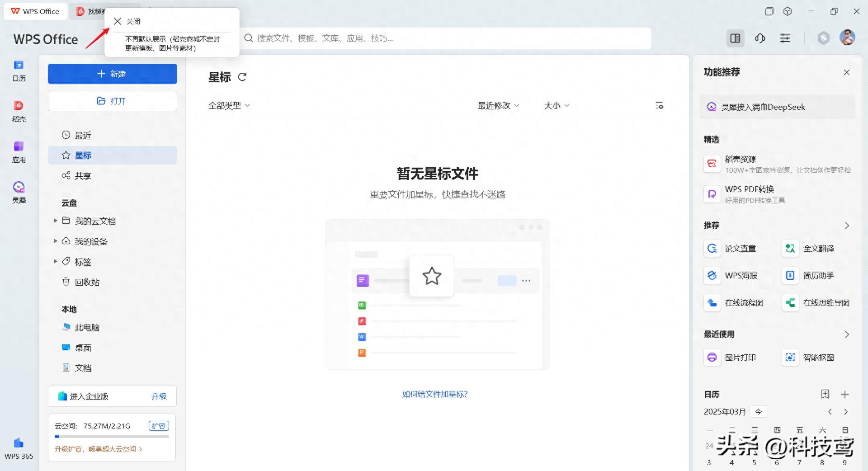Open the list view settings icon
The width and height of the screenshot is (868, 471).
659,105
